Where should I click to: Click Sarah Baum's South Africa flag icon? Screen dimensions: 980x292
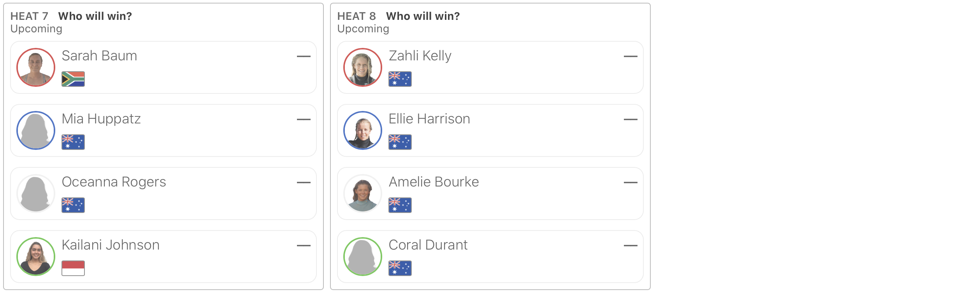[73, 79]
